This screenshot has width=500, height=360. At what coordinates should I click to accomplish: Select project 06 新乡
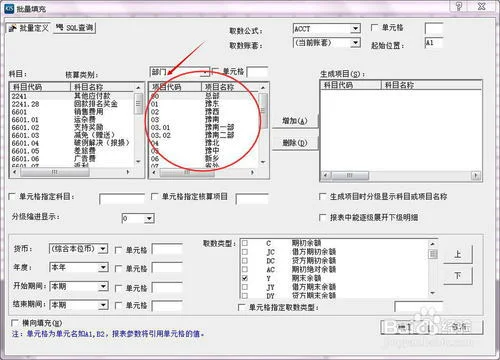[204, 159]
